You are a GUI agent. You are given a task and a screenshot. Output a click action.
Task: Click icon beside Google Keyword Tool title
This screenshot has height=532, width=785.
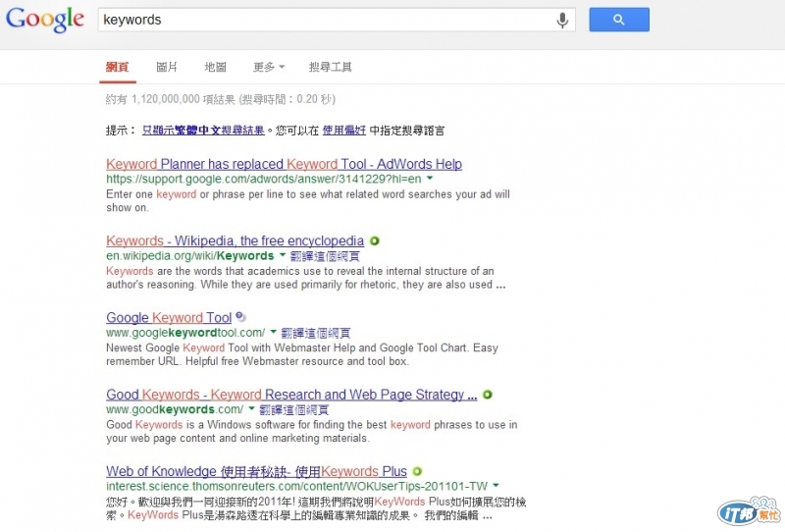click(240, 317)
